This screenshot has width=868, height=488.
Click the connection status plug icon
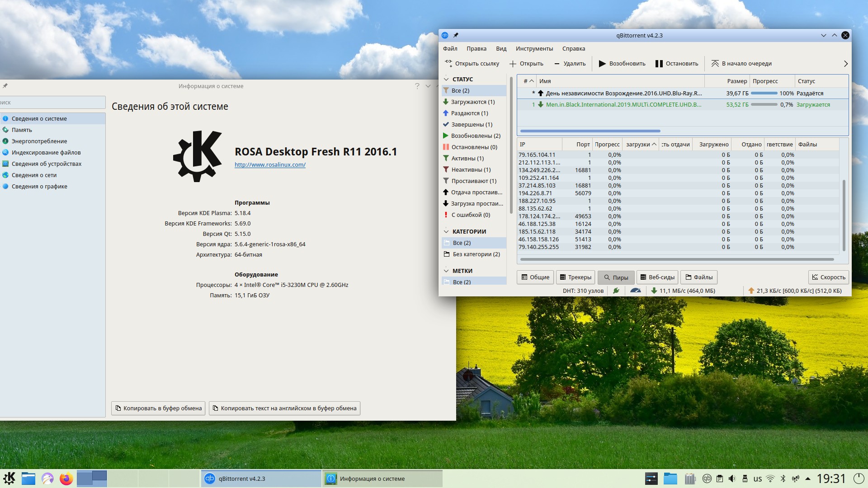point(616,291)
